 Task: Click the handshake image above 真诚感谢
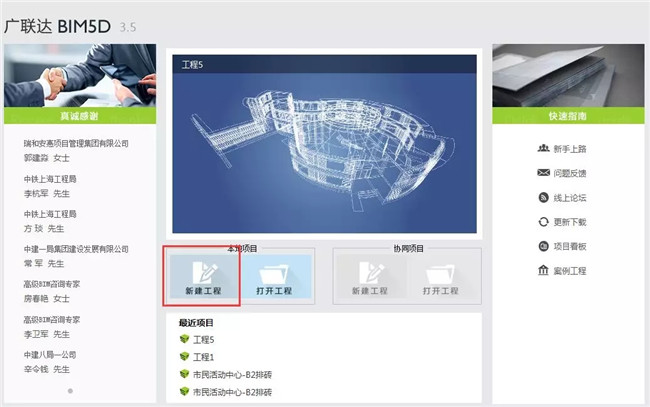[80, 75]
